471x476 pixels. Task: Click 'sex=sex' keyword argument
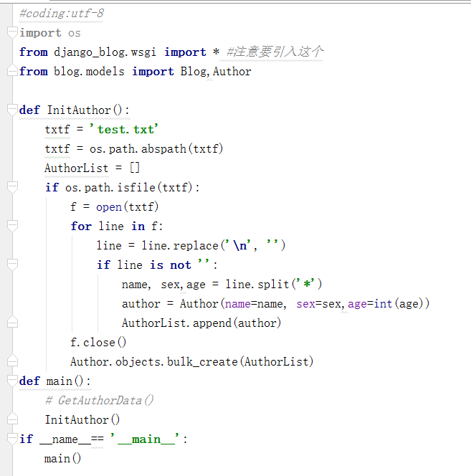[x=318, y=303]
